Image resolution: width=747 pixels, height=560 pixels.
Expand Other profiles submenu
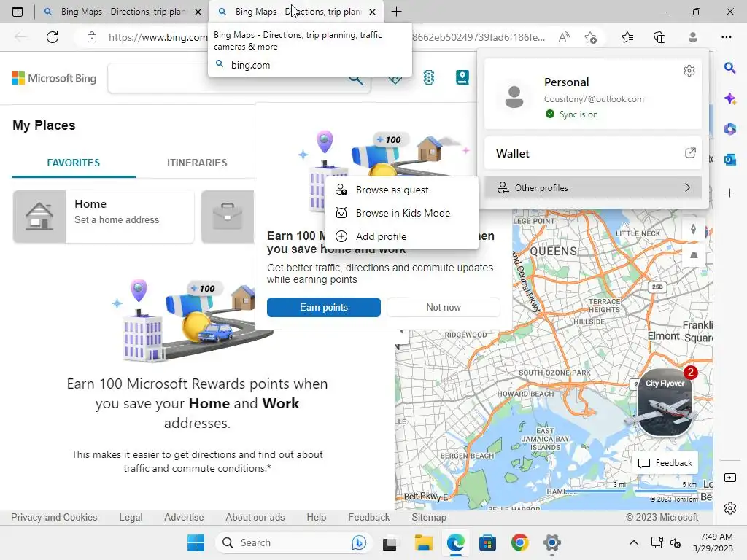coord(593,187)
